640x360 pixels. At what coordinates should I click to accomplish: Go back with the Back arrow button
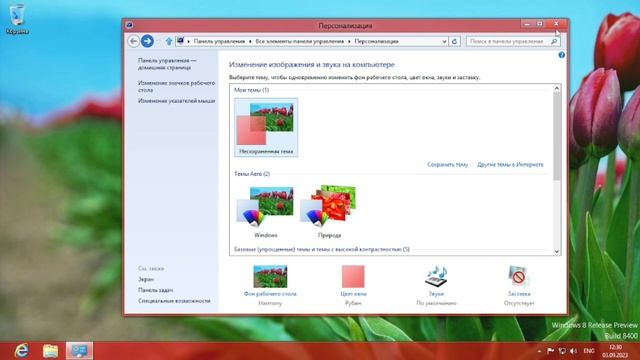click(133, 41)
